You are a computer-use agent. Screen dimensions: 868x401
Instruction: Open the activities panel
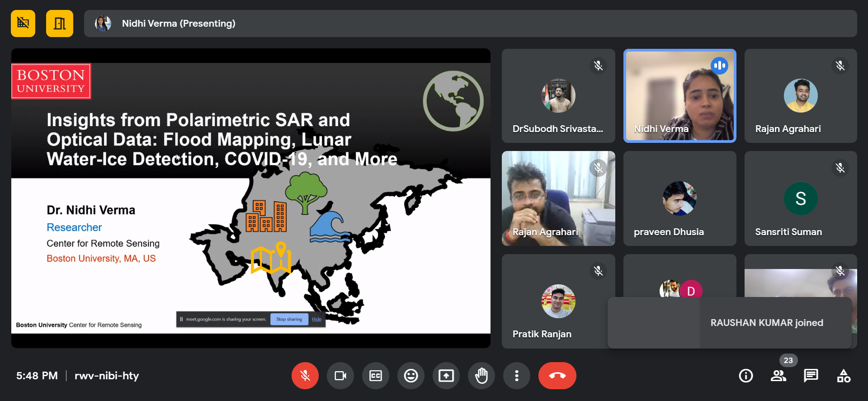pos(844,376)
